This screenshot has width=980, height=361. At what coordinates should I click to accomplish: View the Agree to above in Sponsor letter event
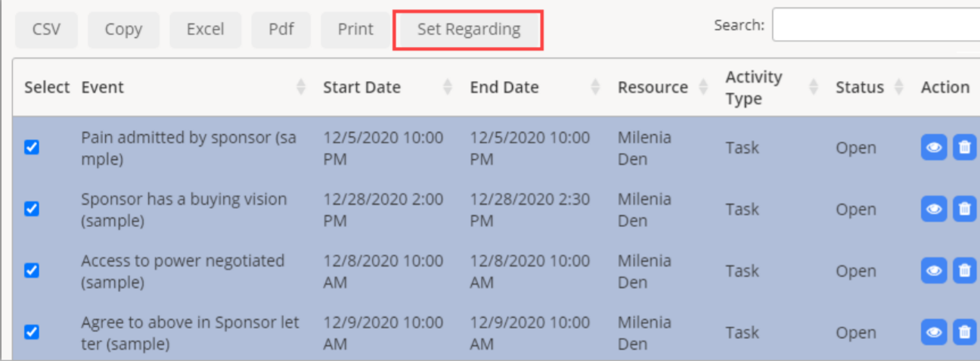pos(933,332)
